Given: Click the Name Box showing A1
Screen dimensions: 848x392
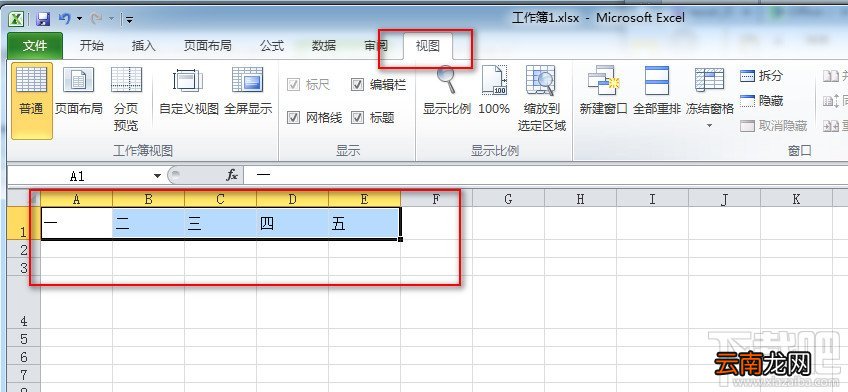Looking at the screenshot, I should [x=77, y=176].
